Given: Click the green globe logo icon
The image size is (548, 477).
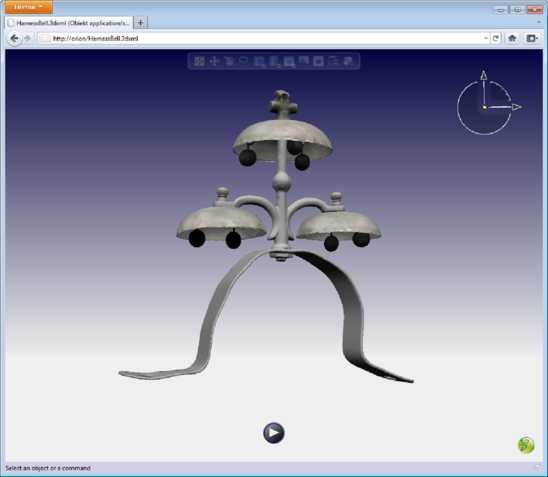Looking at the screenshot, I should [526, 445].
